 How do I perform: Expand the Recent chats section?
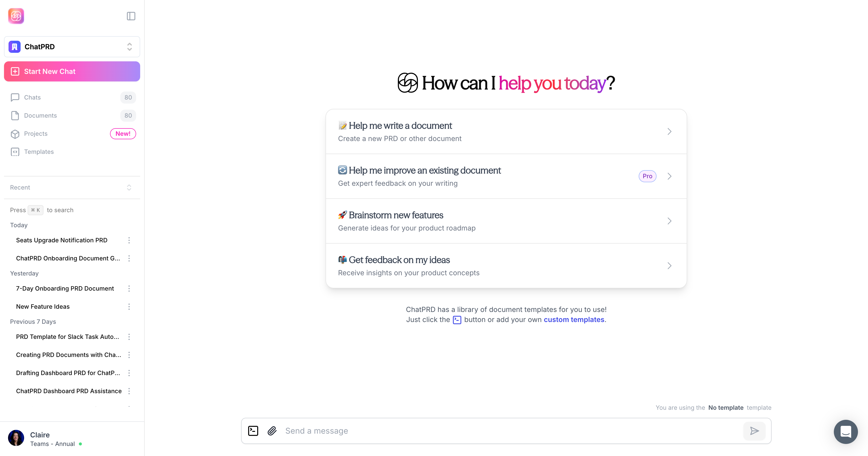click(x=129, y=187)
